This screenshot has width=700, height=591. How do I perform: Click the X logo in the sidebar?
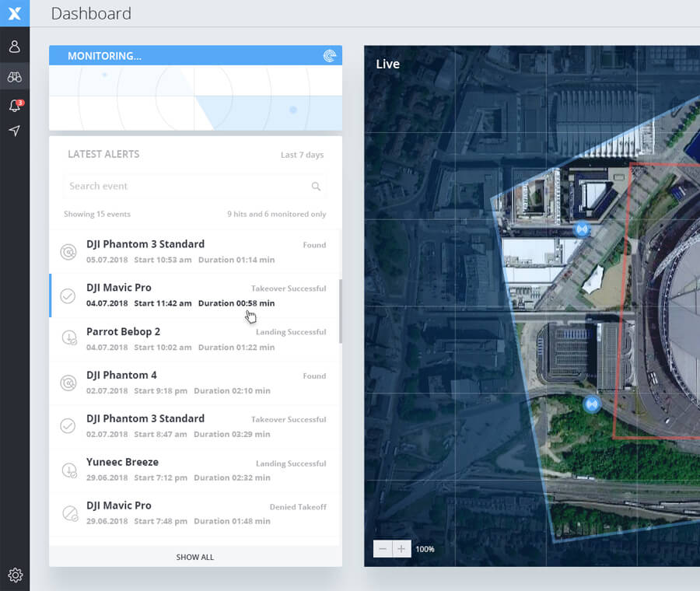(14, 13)
